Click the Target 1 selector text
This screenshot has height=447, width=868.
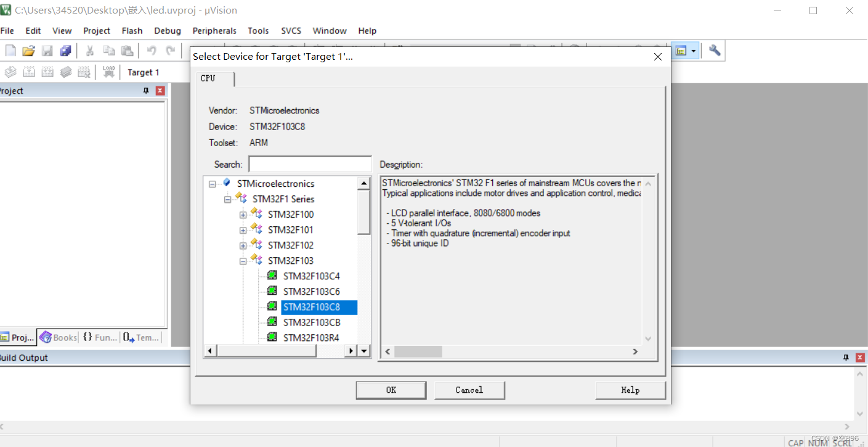click(144, 72)
